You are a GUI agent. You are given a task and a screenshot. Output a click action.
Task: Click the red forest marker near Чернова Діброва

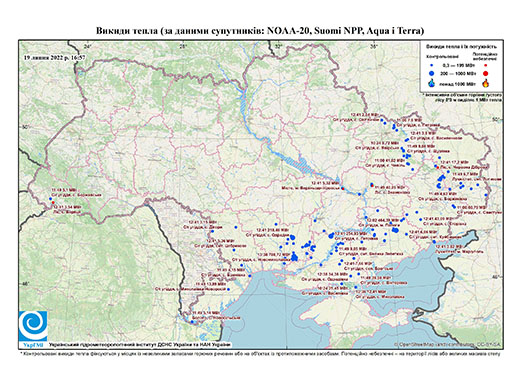[437, 167]
